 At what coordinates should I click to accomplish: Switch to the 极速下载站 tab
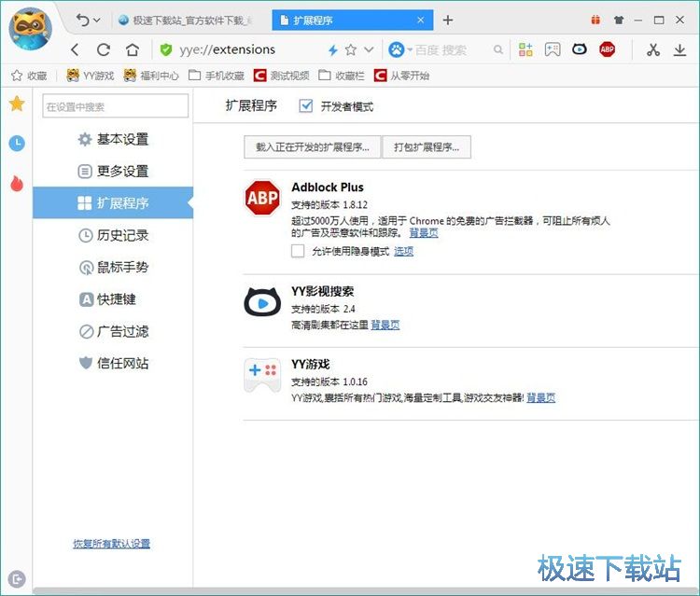186,21
